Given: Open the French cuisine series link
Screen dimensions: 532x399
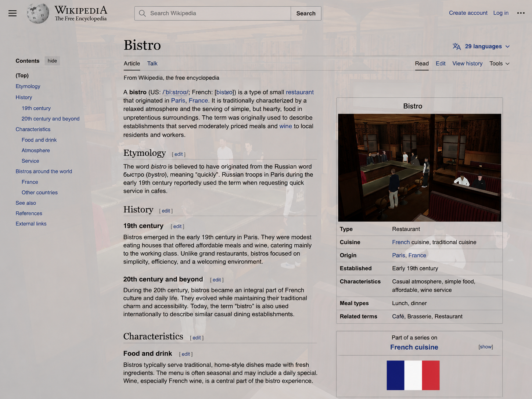Looking at the screenshot, I should click(414, 347).
